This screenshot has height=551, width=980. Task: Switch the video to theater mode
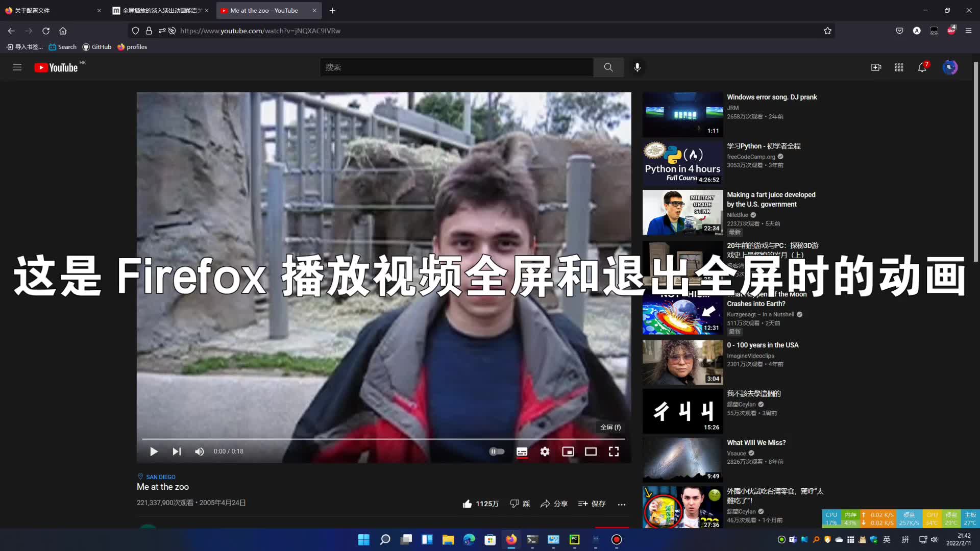click(591, 451)
